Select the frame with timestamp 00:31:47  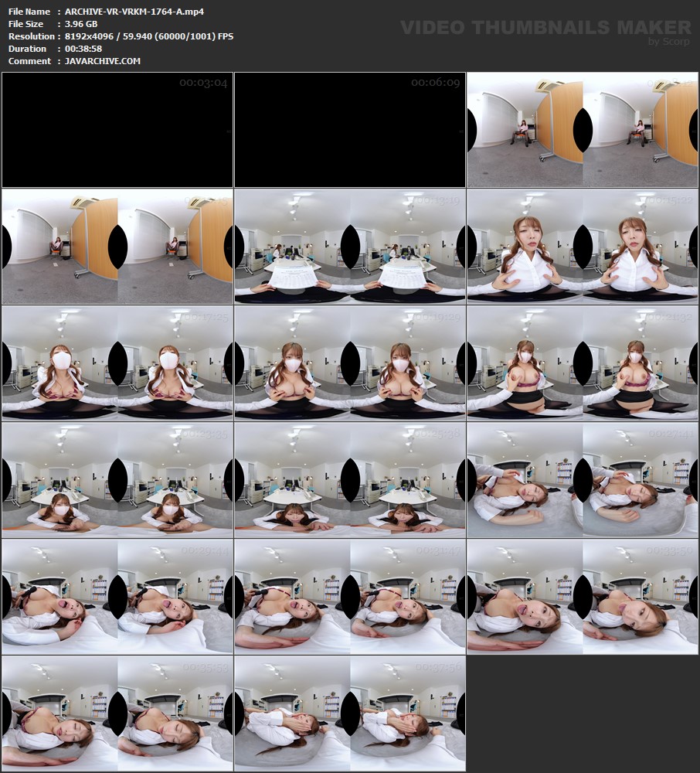pyautogui.click(x=350, y=597)
